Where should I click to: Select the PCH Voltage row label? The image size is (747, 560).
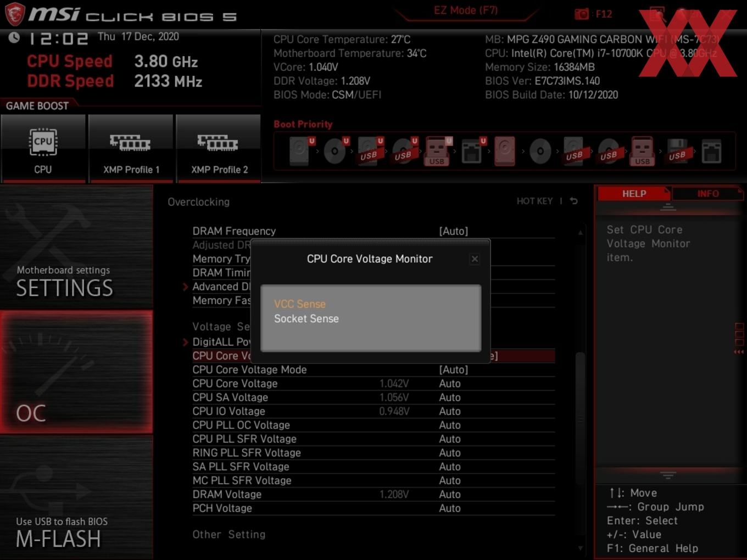point(222,508)
